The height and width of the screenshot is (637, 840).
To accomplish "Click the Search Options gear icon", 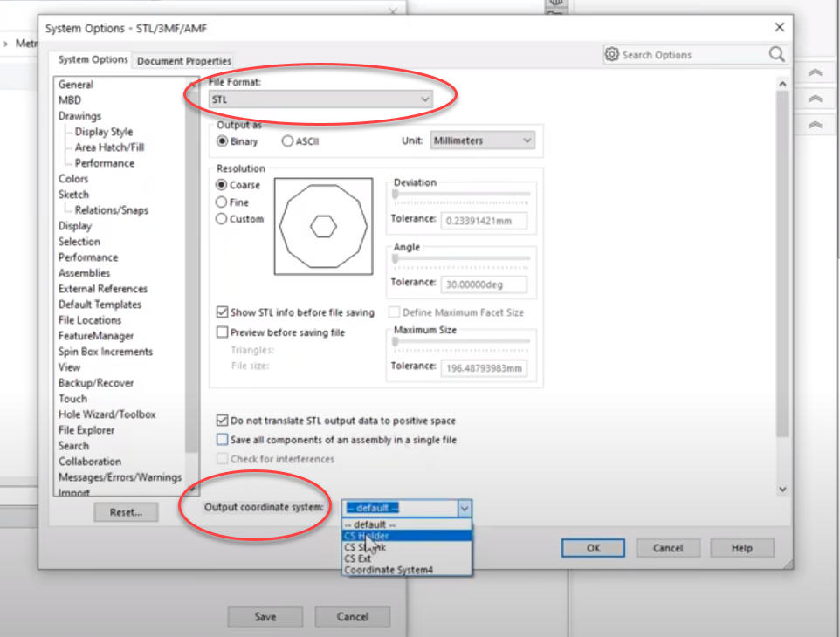I will tap(614, 54).
